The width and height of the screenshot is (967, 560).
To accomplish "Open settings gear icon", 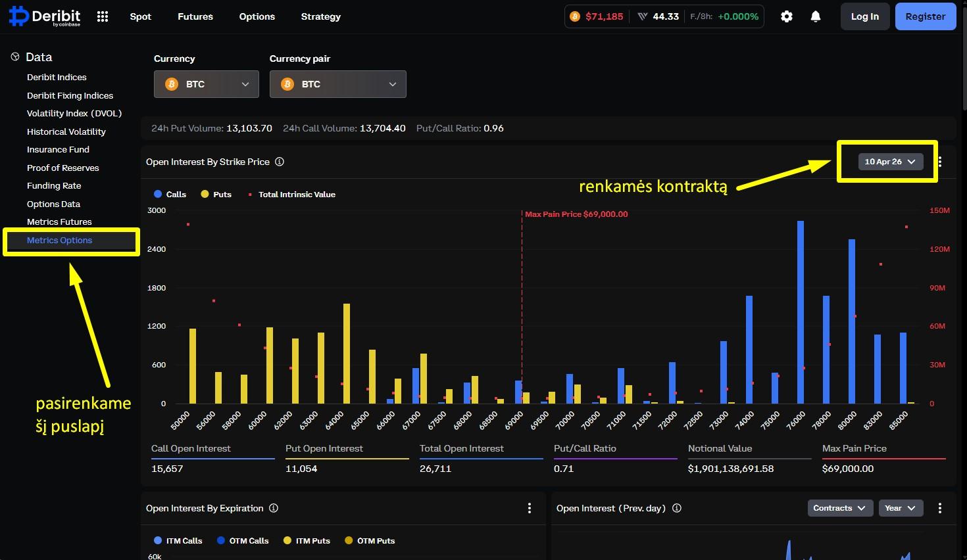I will (787, 16).
